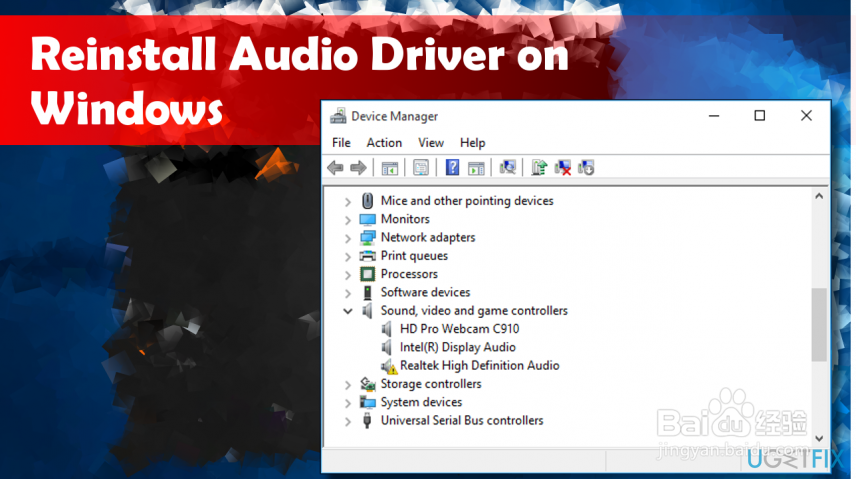
Task: Click the Forward arrow in Device Manager toolbar
Action: point(358,168)
